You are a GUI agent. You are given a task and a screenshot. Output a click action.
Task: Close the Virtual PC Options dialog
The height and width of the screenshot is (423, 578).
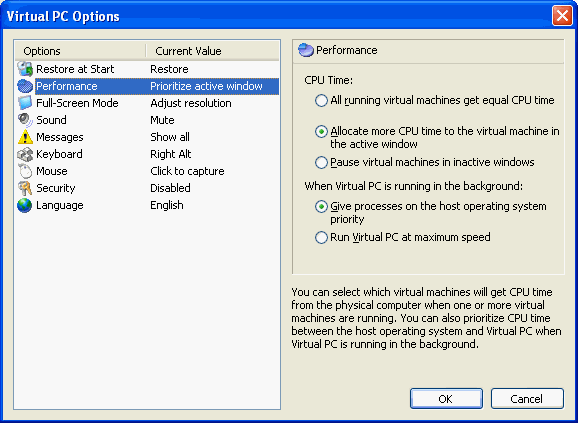562,16
